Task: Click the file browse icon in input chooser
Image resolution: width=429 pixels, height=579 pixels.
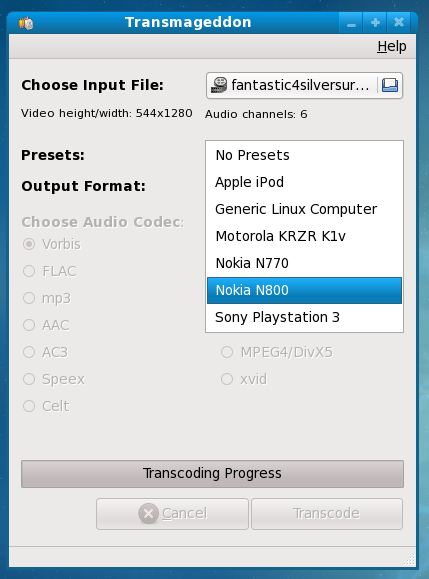Action: click(389, 85)
